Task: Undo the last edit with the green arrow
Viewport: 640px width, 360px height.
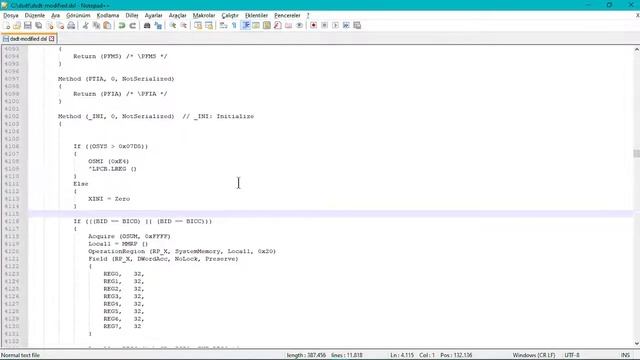Action: point(122,25)
